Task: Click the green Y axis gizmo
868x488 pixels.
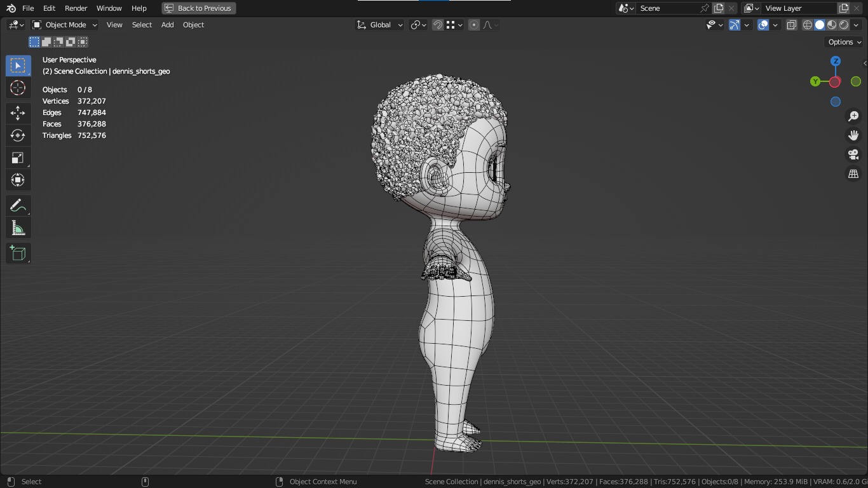Action: (815, 81)
